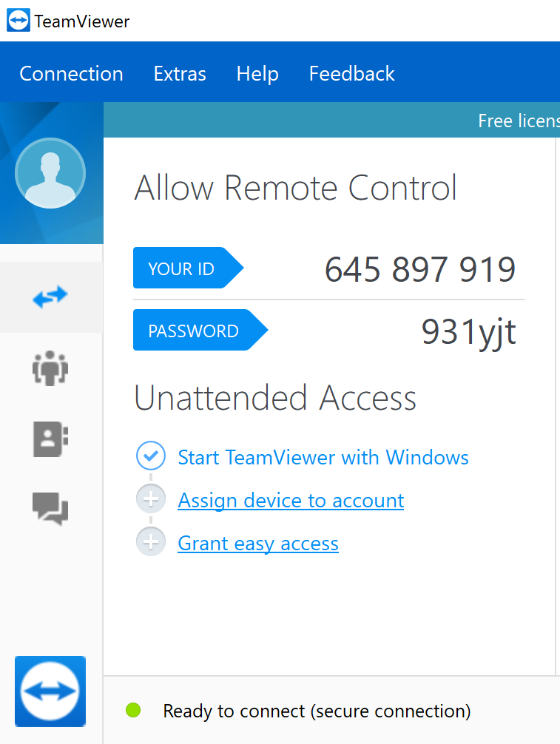Open the Chat sidebar icon
Screen dimensions: 560x744
50,509
